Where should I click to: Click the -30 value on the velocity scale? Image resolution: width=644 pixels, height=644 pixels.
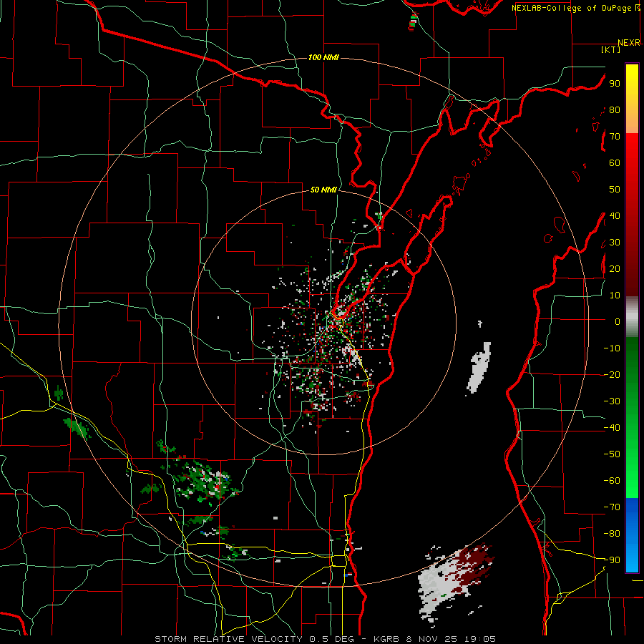[x=612, y=401]
